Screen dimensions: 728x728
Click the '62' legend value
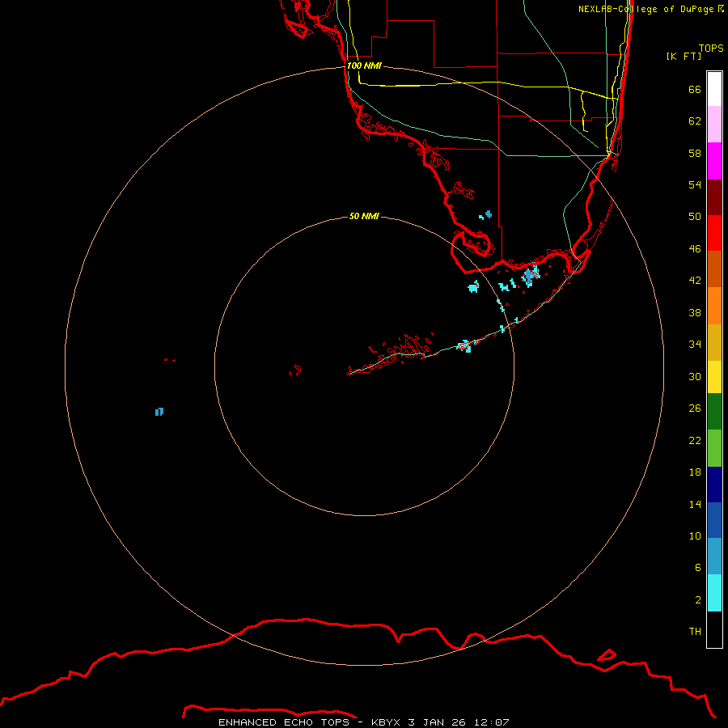click(x=695, y=121)
